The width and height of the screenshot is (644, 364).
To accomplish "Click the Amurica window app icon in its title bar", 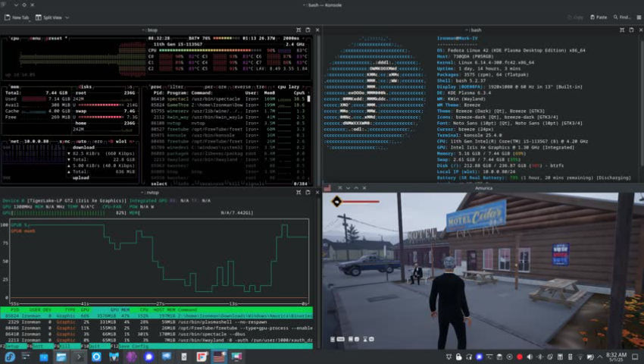I will coord(327,188).
